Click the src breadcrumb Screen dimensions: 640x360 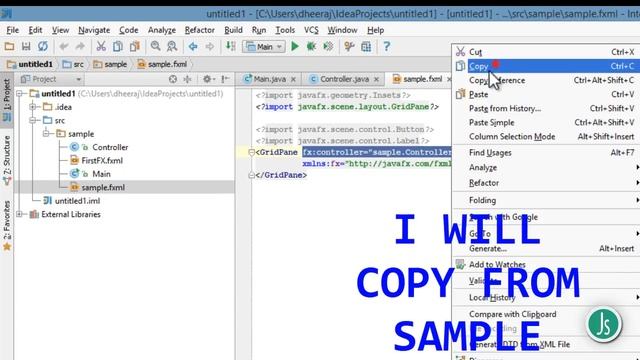(x=73, y=64)
